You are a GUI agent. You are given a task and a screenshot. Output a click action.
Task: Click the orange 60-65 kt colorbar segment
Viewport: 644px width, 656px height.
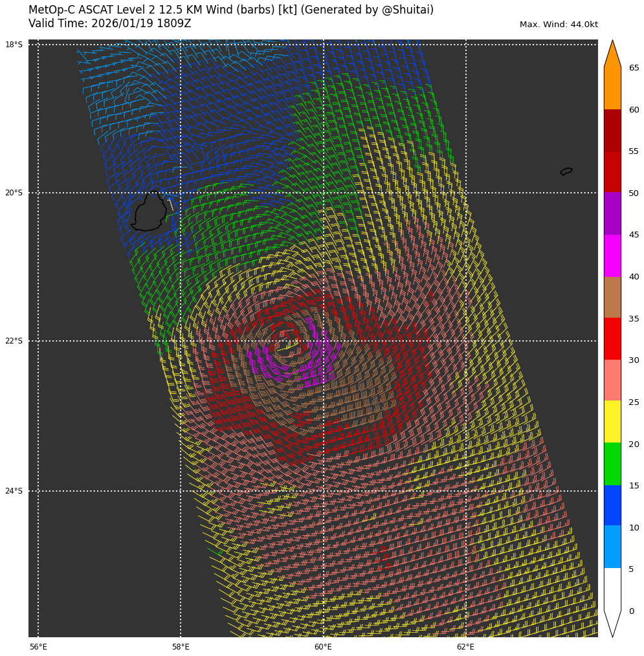pyautogui.click(x=612, y=88)
